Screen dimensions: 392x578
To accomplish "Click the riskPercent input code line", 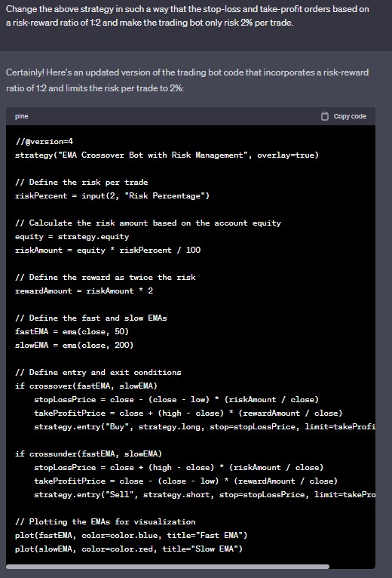I will pos(112,195).
